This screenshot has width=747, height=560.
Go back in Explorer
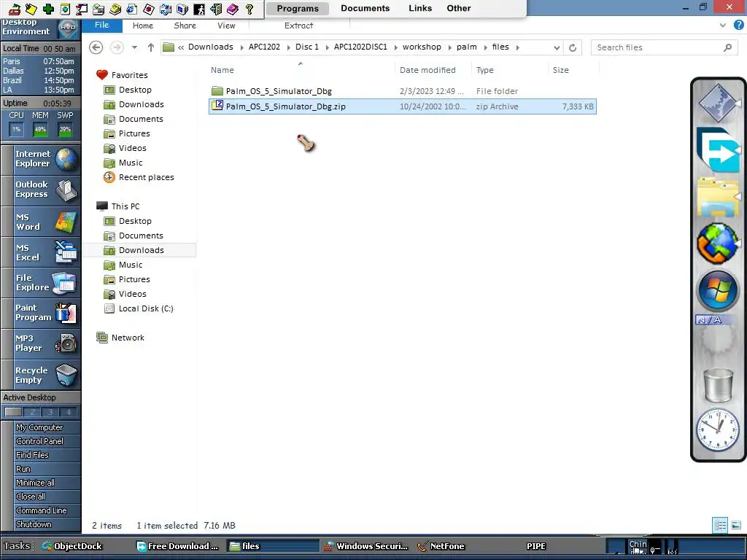coord(96,47)
